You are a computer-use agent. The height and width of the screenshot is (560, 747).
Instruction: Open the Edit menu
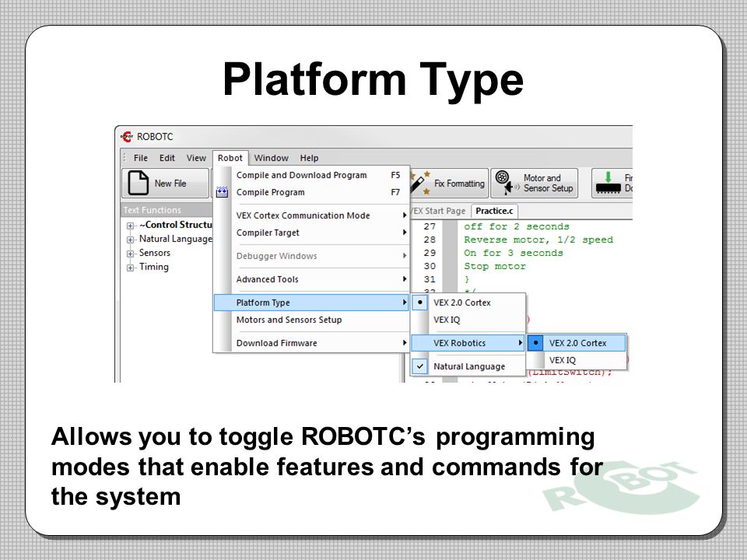click(167, 158)
